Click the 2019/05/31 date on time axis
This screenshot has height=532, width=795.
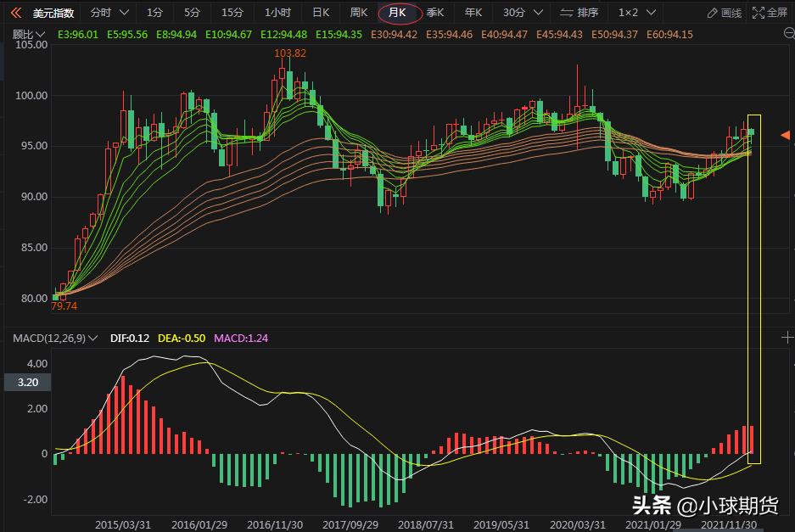click(501, 525)
